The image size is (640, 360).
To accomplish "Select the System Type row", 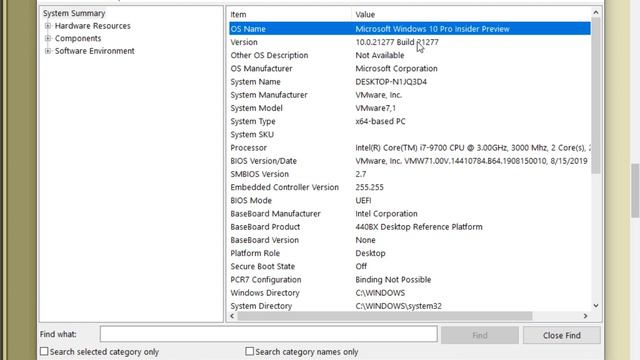I will 409,121.
